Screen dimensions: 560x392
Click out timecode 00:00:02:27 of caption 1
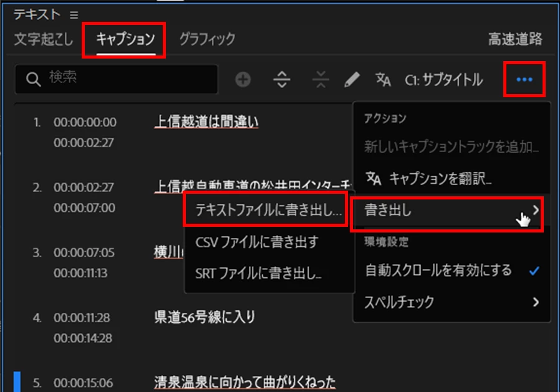(x=84, y=143)
